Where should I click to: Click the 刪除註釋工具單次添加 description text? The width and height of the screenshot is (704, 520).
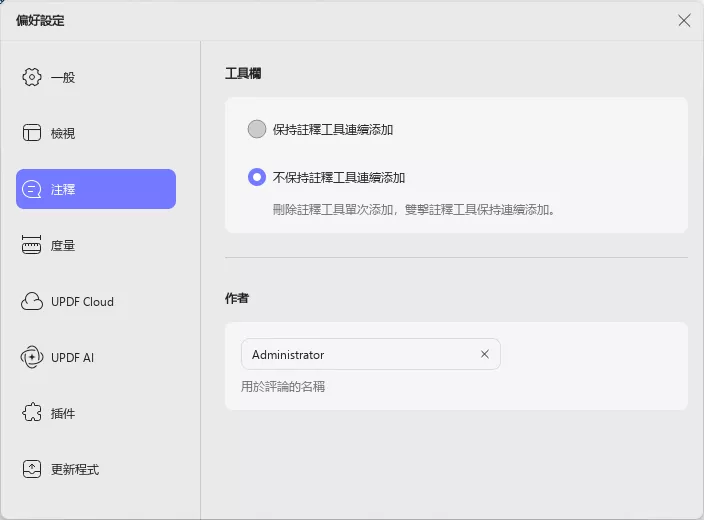coord(414,210)
